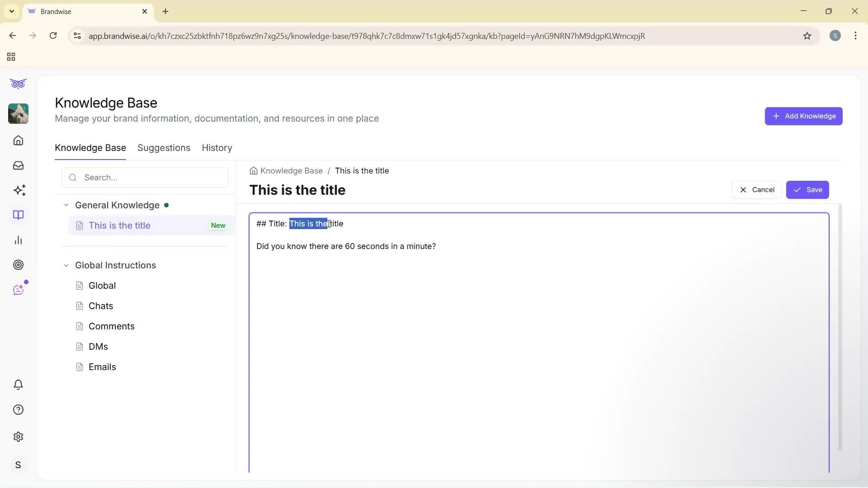The width and height of the screenshot is (868, 488).
Task: Open notifications via the bell icon
Action: tap(18, 385)
